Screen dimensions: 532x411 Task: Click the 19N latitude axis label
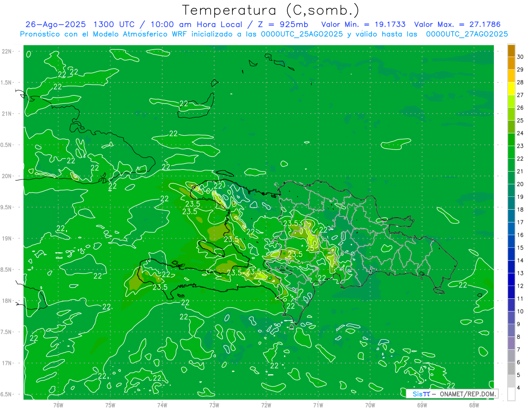click(7, 239)
